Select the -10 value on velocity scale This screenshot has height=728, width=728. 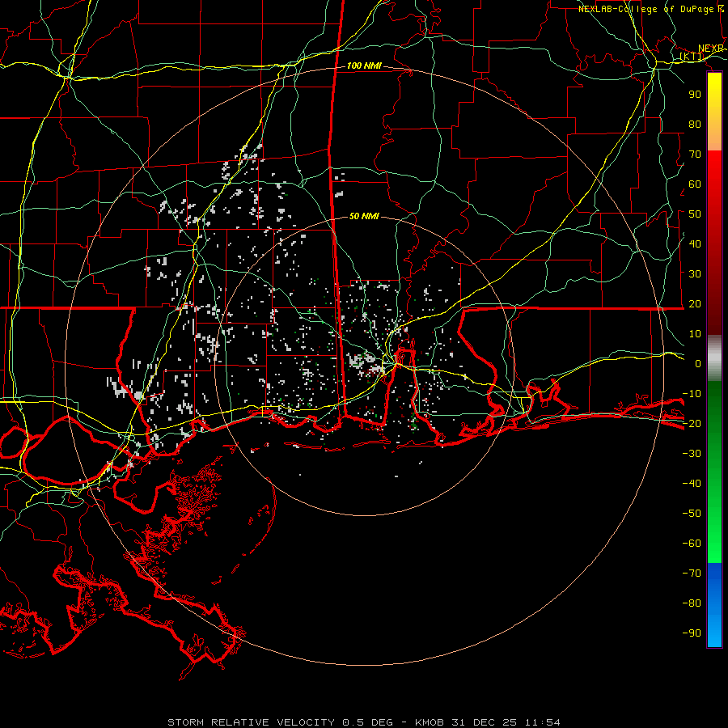[692, 394]
